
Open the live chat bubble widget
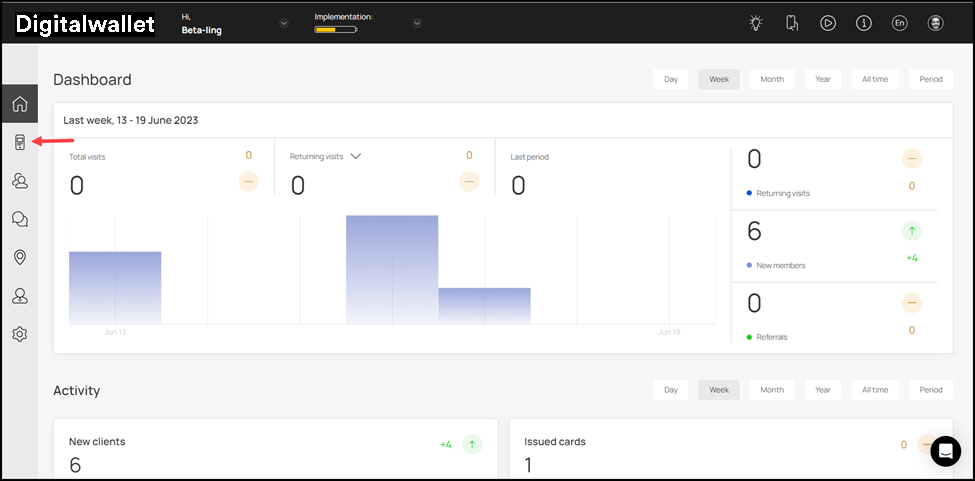point(945,451)
